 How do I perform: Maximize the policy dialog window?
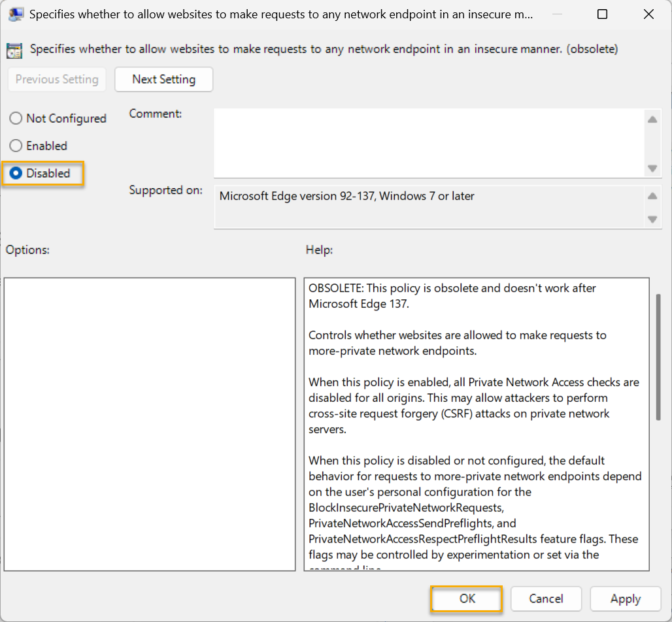click(x=602, y=14)
